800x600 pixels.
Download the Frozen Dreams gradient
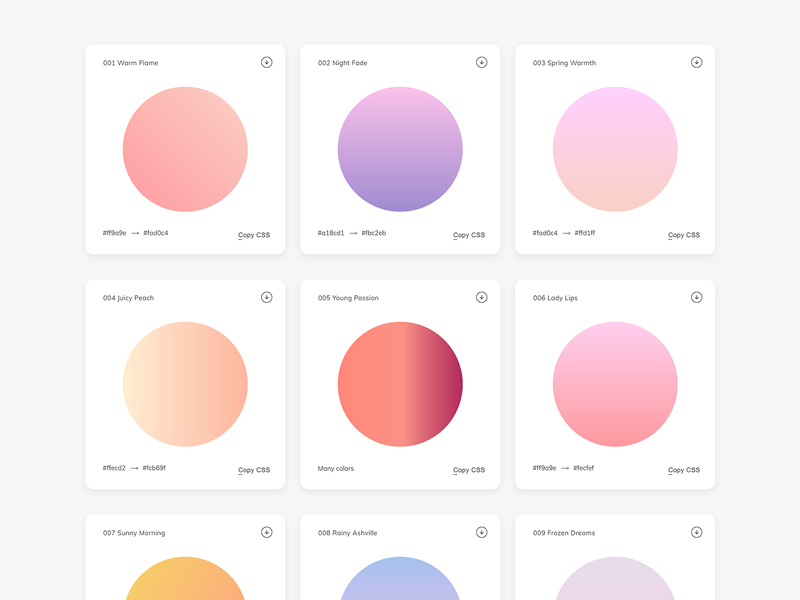[x=697, y=532]
